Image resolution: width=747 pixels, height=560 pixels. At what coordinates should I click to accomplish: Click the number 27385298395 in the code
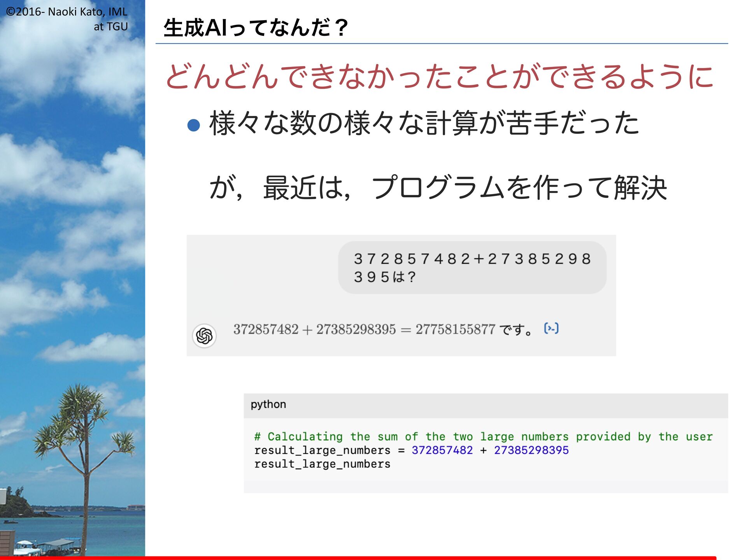pos(531,450)
